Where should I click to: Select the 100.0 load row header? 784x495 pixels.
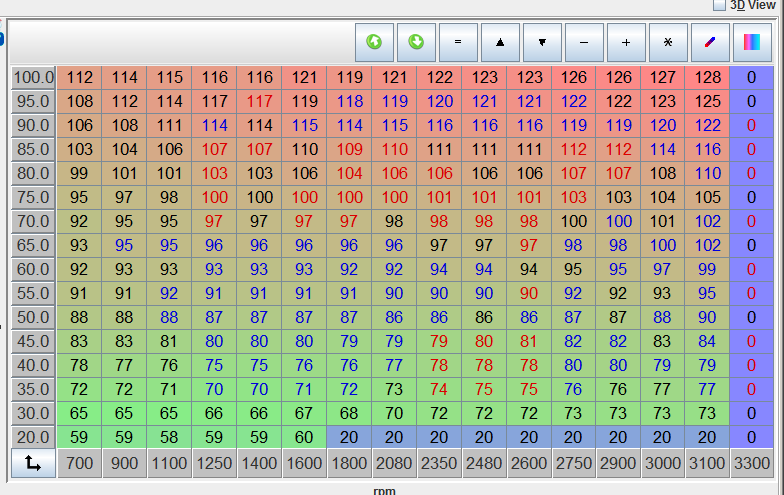[34, 78]
